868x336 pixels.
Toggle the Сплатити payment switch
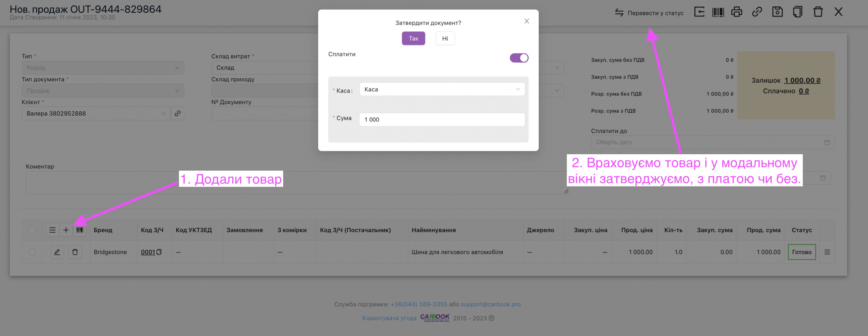pos(519,58)
